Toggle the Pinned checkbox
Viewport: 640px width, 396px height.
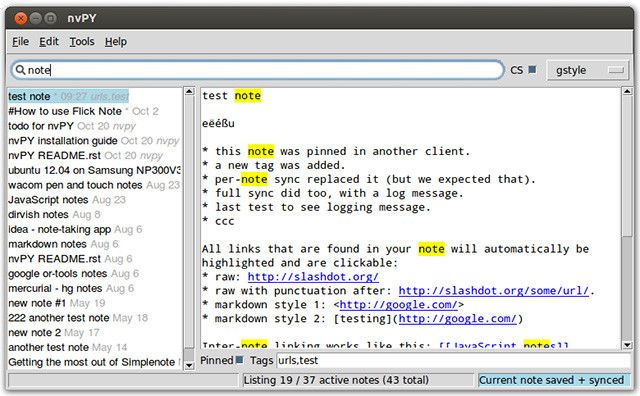240,360
